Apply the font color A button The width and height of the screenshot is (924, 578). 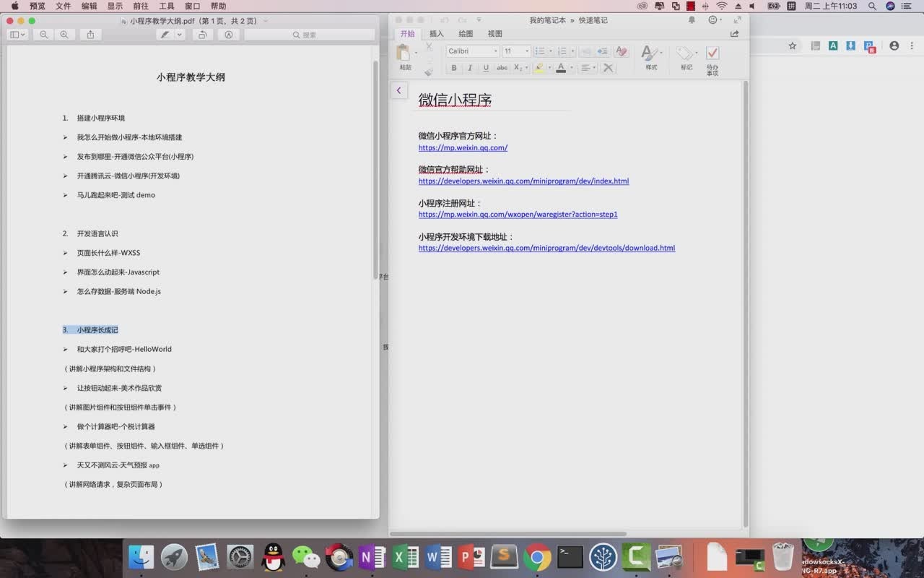coord(561,68)
